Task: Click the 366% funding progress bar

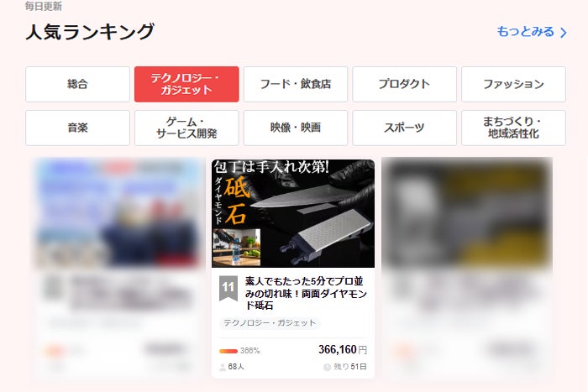Action: click(228, 351)
